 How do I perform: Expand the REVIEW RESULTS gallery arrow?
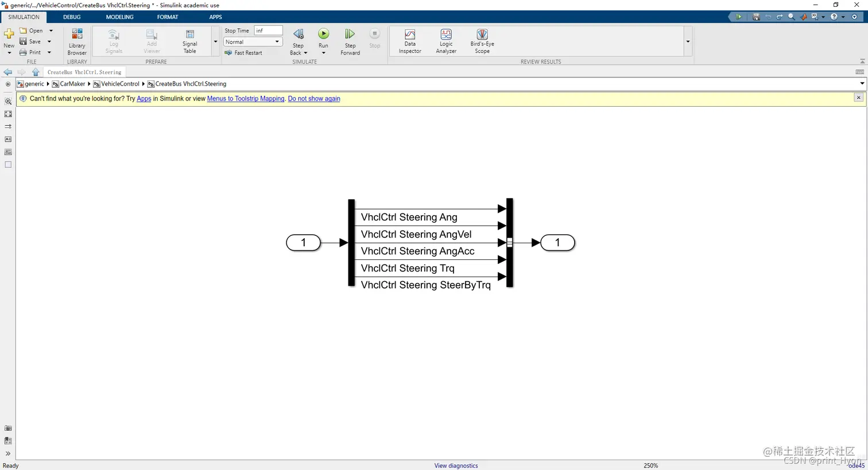point(688,42)
